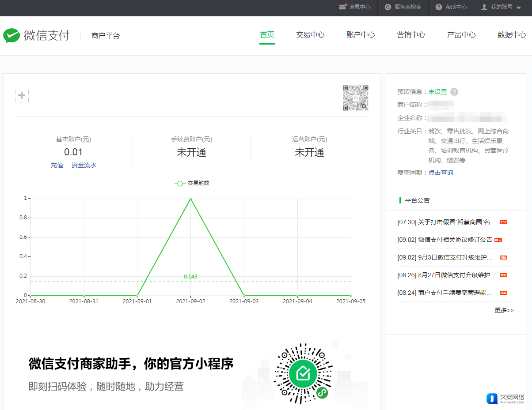Click the 充值 link

pyautogui.click(x=57, y=165)
